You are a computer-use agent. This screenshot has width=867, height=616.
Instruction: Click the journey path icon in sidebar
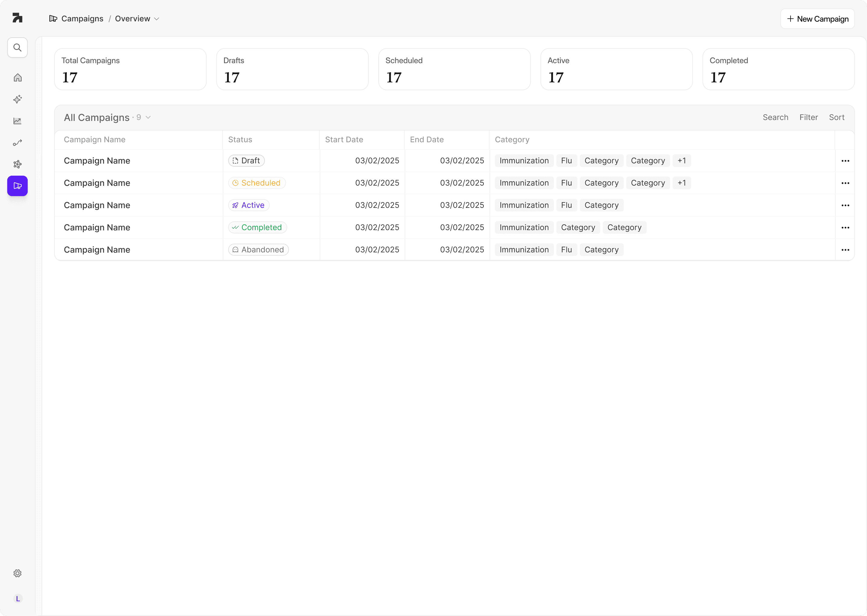(17, 143)
